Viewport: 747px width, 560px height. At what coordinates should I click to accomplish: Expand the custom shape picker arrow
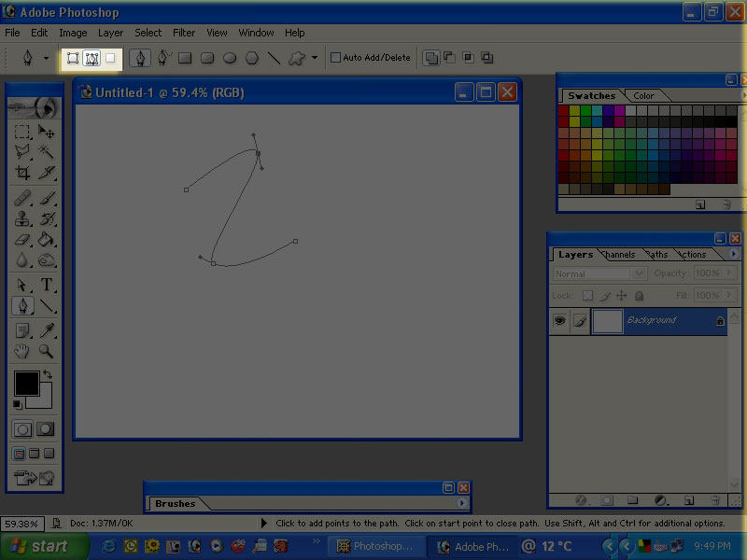[x=315, y=58]
